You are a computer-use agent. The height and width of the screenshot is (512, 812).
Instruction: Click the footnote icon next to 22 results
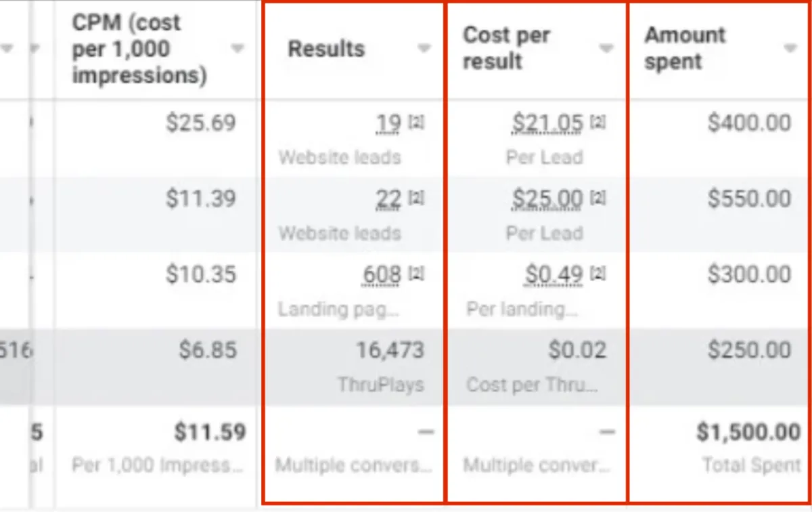[x=416, y=198]
